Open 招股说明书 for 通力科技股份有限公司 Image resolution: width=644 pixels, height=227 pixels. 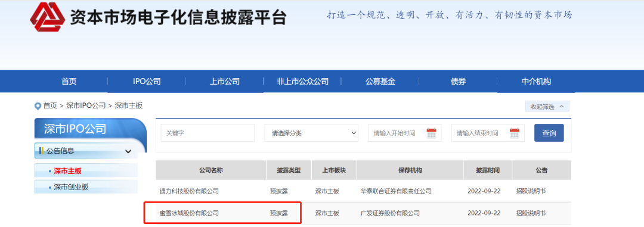[531, 191]
